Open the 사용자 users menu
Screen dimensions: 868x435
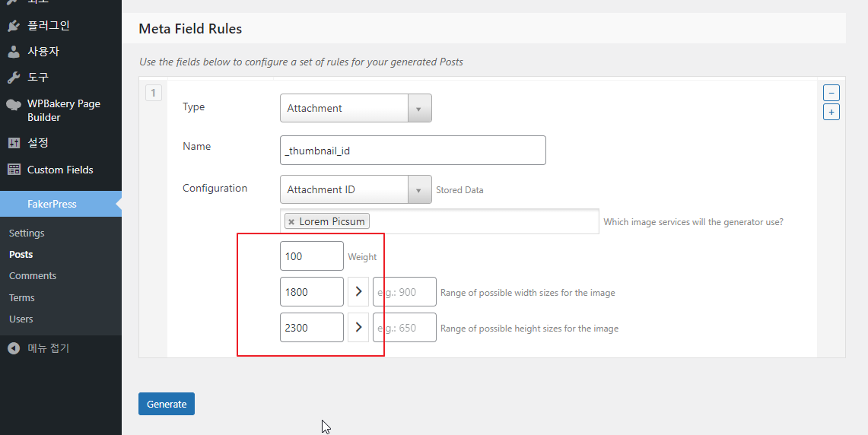tap(43, 52)
